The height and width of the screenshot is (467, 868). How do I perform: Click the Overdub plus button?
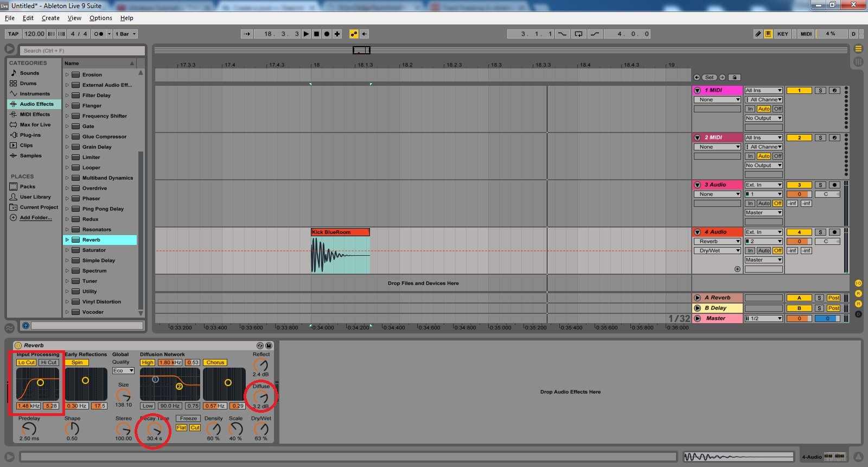point(337,34)
